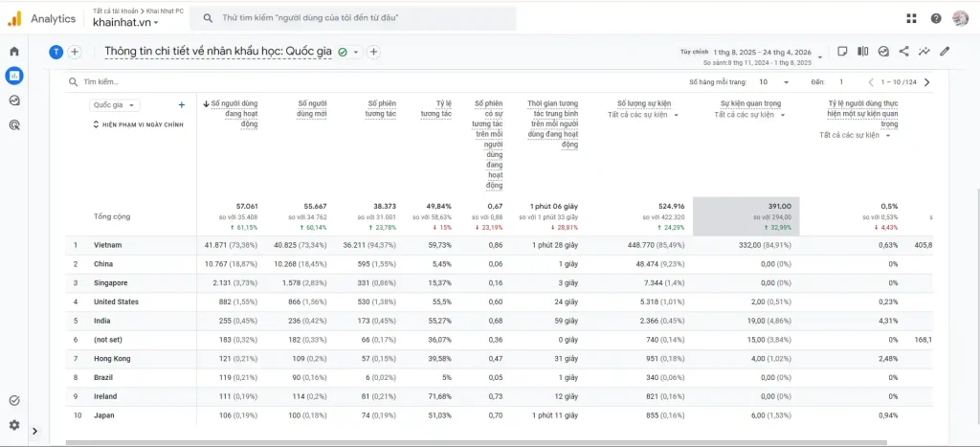Add a comparison next to segment T
The height and width of the screenshot is (447, 980).
pyautogui.click(x=75, y=52)
